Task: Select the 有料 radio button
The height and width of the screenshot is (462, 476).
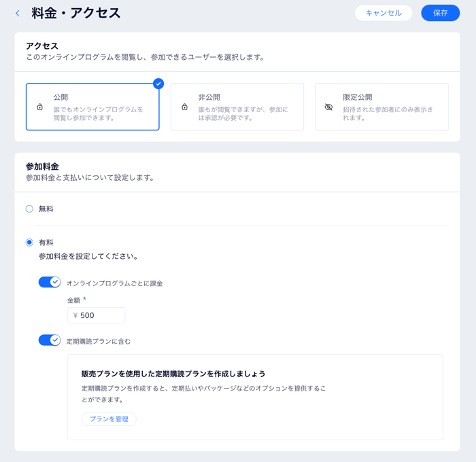Action: pos(29,243)
